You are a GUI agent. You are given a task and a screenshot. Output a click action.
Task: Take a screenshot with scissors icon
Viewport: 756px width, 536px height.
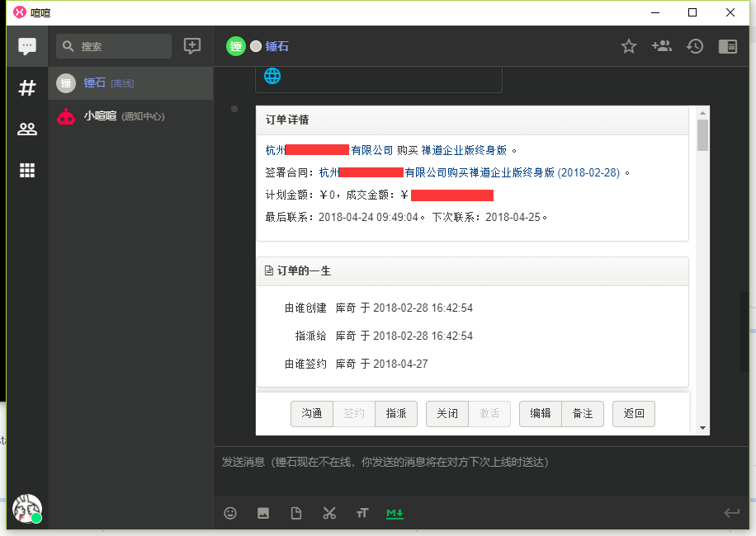[x=329, y=513]
